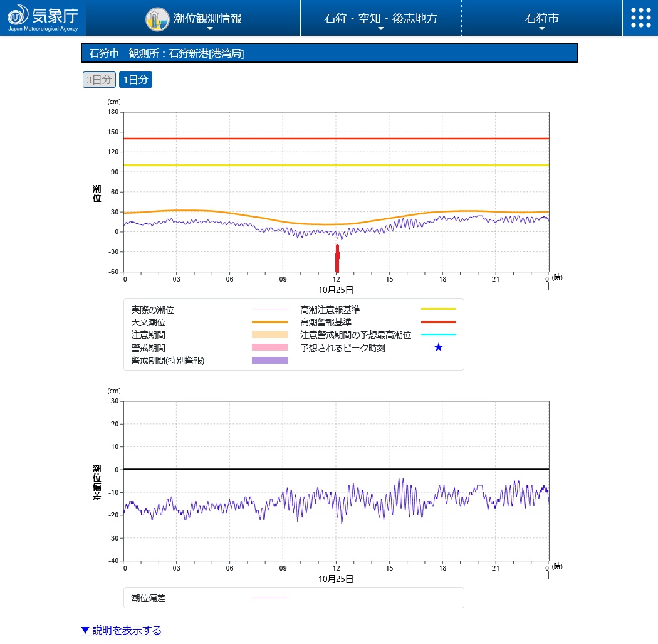Click the purple 警戒期間(特別警報) legend swatch
The height and width of the screenshot is (644, 658).
tap(269, 361)
